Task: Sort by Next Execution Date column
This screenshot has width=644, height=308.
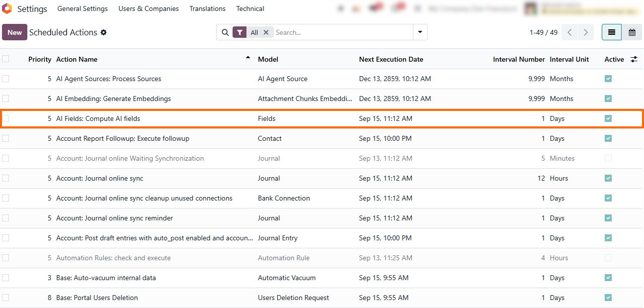Action: pyautogui.click(x=391, y=59)
